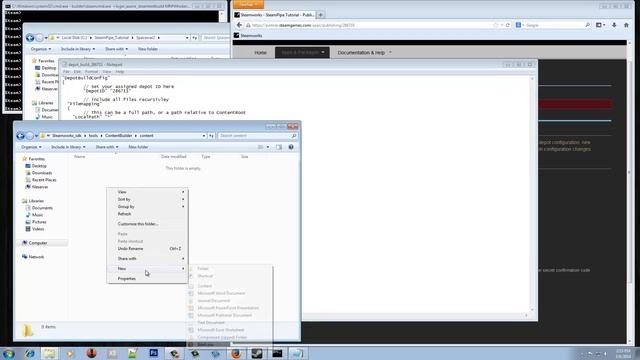Click the search box in content Explorer window
The width and height of the screenshot is (640, 360).
coord(257,136)
